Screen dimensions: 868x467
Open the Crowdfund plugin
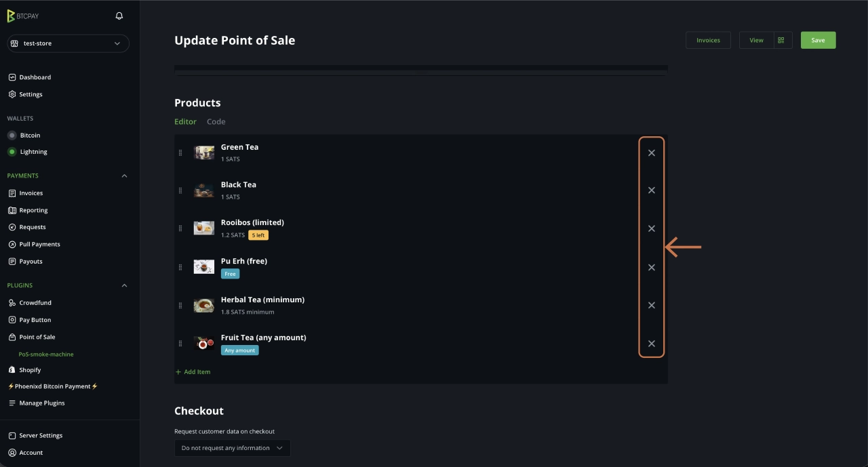[35, 303]
